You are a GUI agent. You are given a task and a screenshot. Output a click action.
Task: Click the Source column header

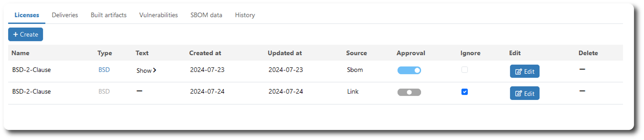(356, 53)
